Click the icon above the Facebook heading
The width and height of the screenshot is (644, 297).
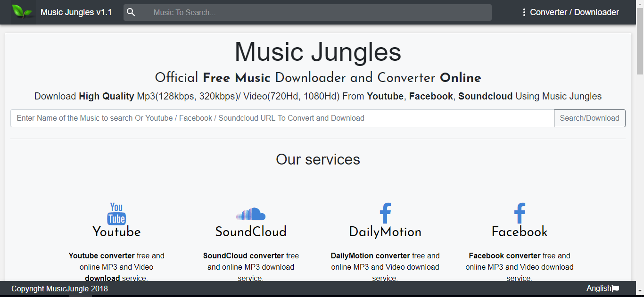click(x=520, y=213)
